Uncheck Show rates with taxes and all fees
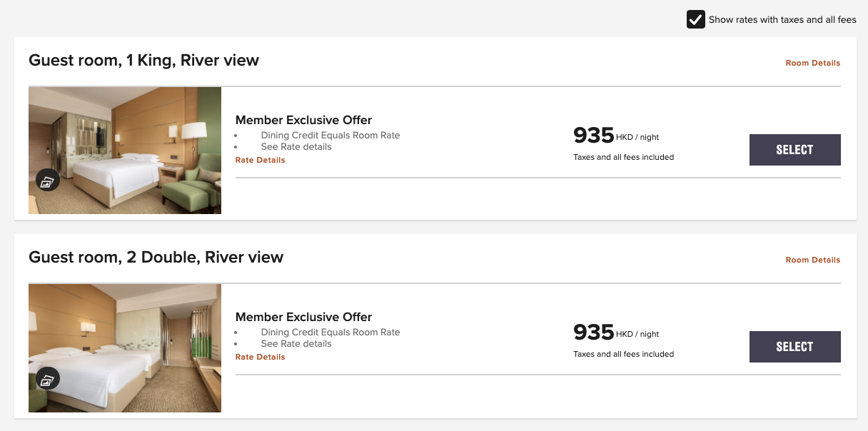Viewport: 868px width, 431px height. coord(696,19)
